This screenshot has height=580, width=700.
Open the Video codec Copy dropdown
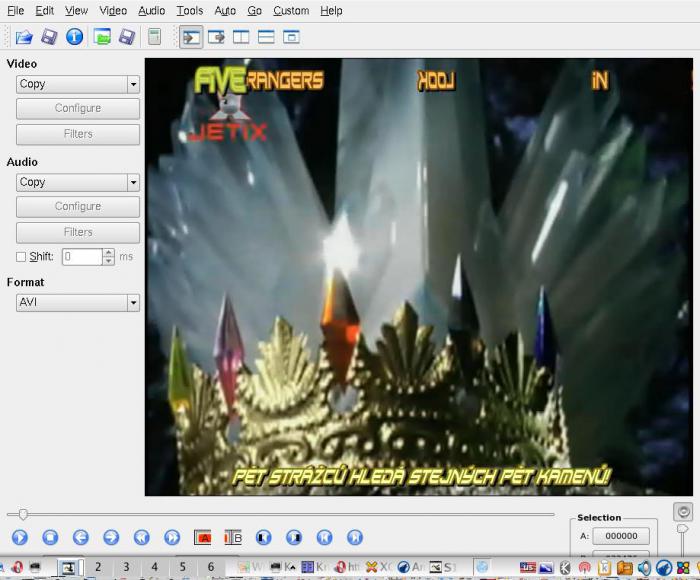pyautogui.click(x=78, y=84)
